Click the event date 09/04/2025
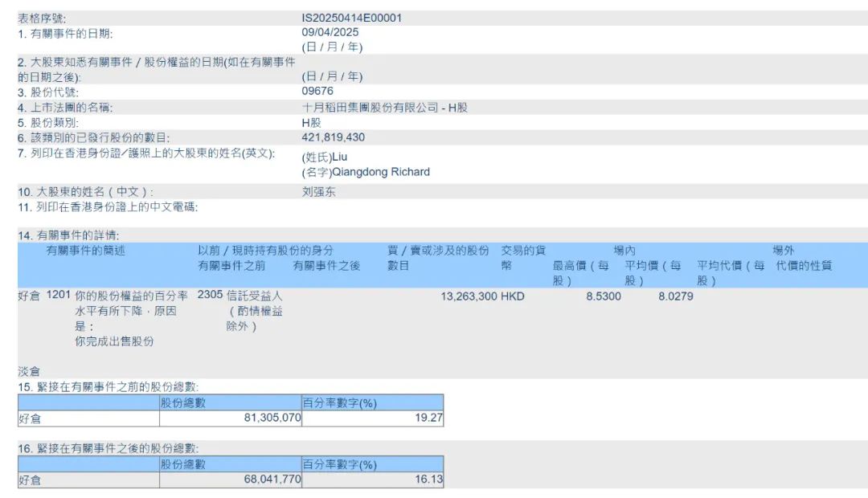Image resolution: width=868 pixels, height=498 pixels. pyautogui.click(x=330, y=32)
